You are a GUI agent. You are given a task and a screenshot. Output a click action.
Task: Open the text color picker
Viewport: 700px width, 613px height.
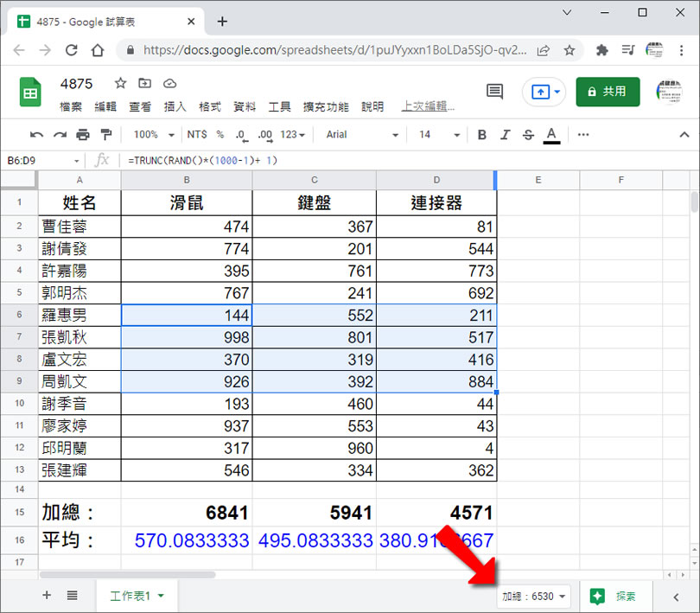(x=551, y=136)
